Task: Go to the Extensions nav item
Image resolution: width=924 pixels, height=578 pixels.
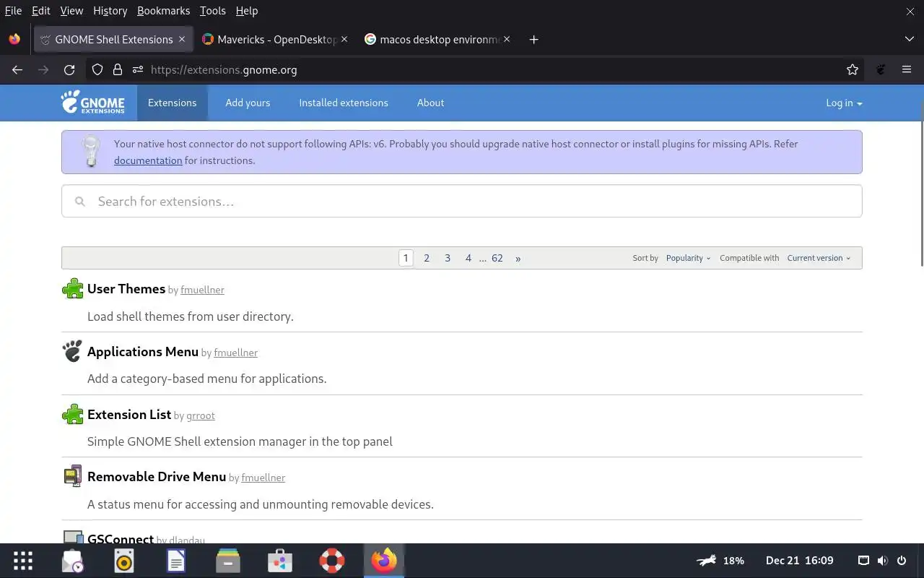Action: pyautogui.click(x=172, y=103)
